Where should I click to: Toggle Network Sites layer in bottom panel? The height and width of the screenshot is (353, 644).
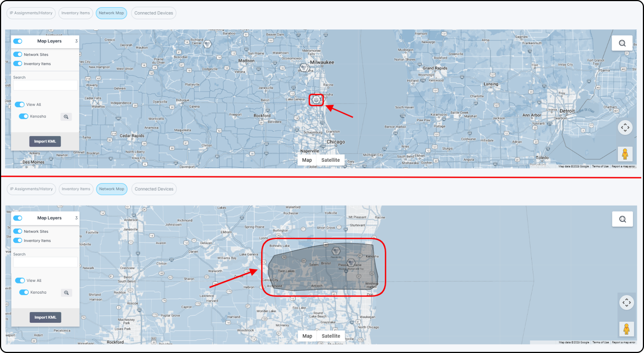pos(18,231)
